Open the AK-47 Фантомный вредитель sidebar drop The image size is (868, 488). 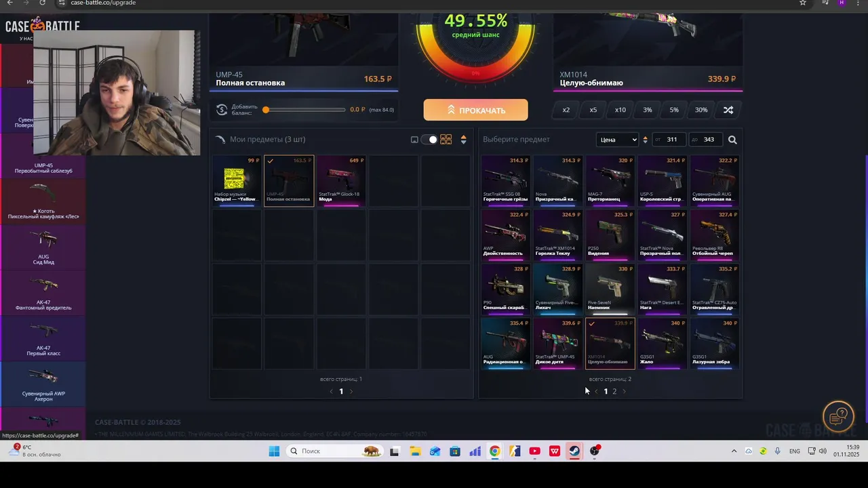coord(43,293)
